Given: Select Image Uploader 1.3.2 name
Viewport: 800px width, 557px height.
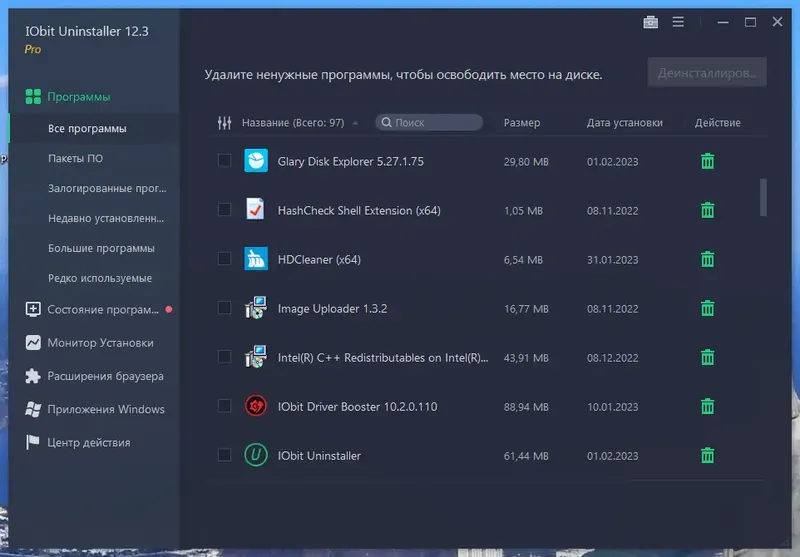Looking at the screenshot, I should pos(332,309).
